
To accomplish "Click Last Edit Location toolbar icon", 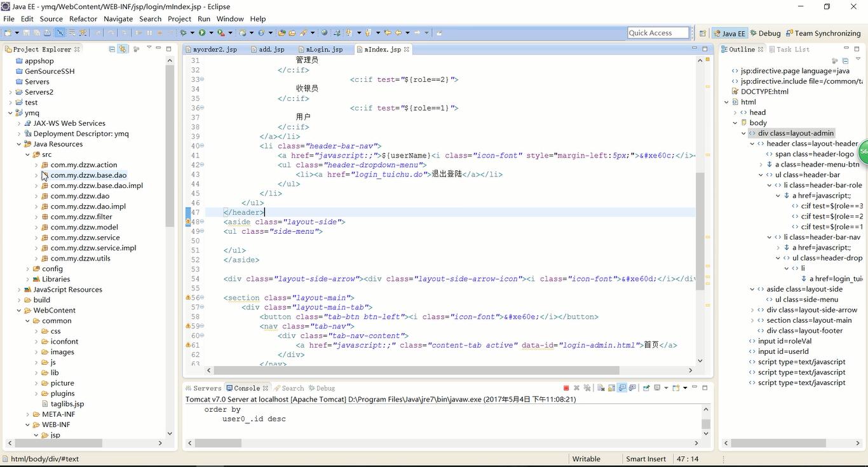I will pos(388,32).
